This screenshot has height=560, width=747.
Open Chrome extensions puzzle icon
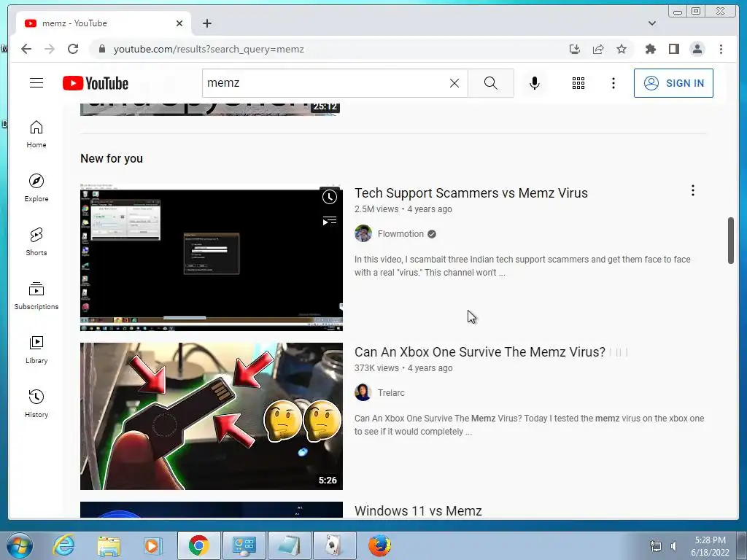[x=650, y=49]
